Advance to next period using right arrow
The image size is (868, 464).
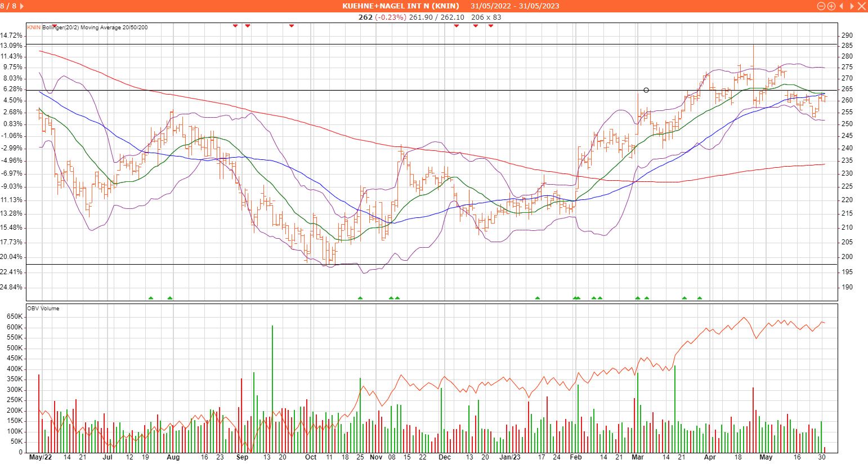[x=851, y=6]
